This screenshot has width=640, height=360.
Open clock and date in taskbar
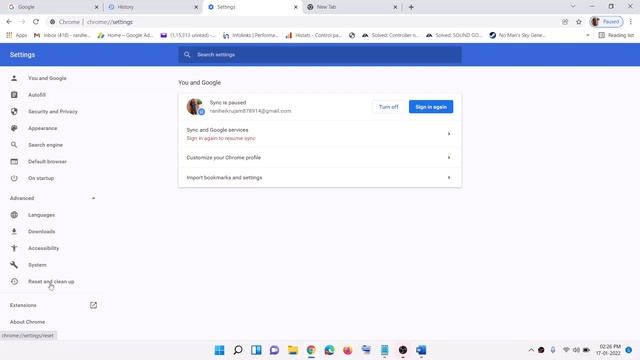pyautogui.click(x=608, y=350)
